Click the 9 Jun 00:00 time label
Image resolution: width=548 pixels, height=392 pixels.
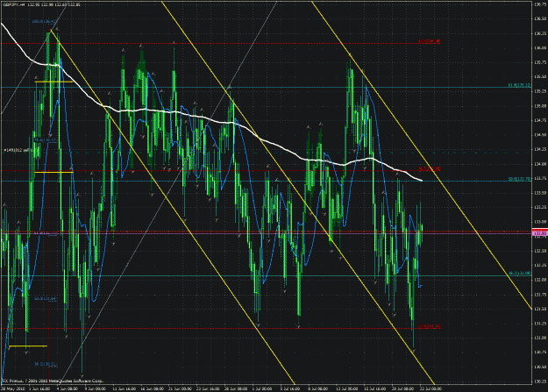tap(96, 388)
